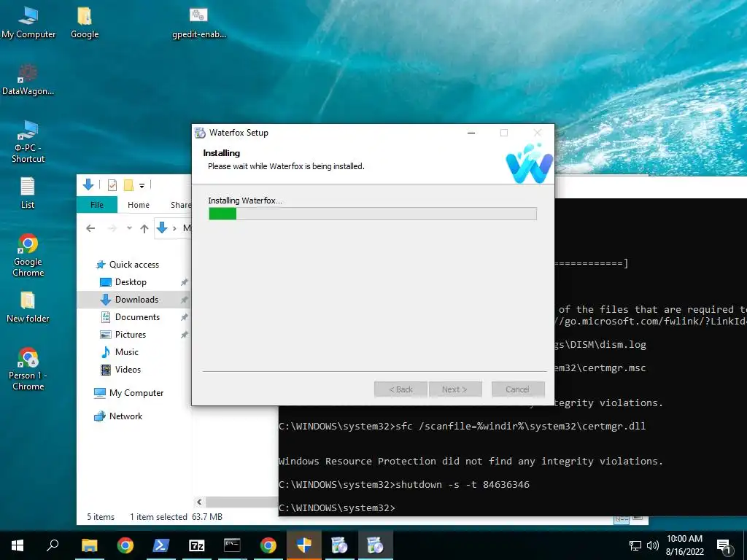Open the clock showing 10:00 AM
The width and height of the screenshot is (747, 560).
point(684,545)
